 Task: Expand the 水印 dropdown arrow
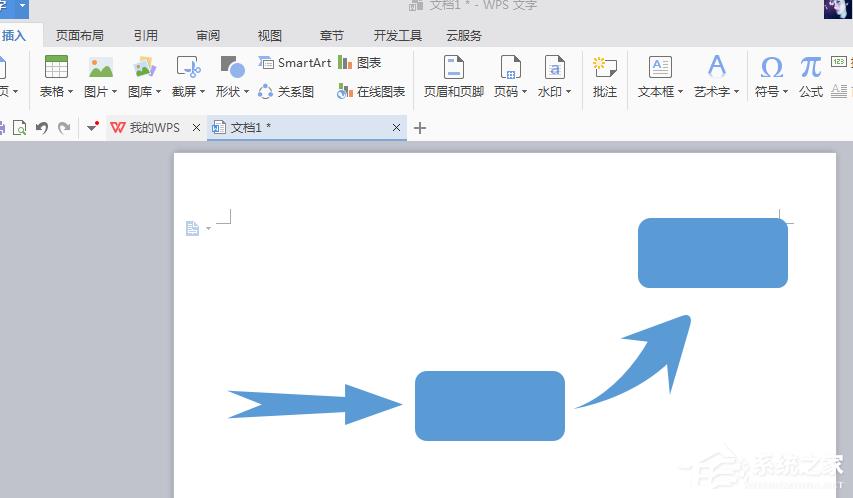pyautogui.click(x=568, y=91)
